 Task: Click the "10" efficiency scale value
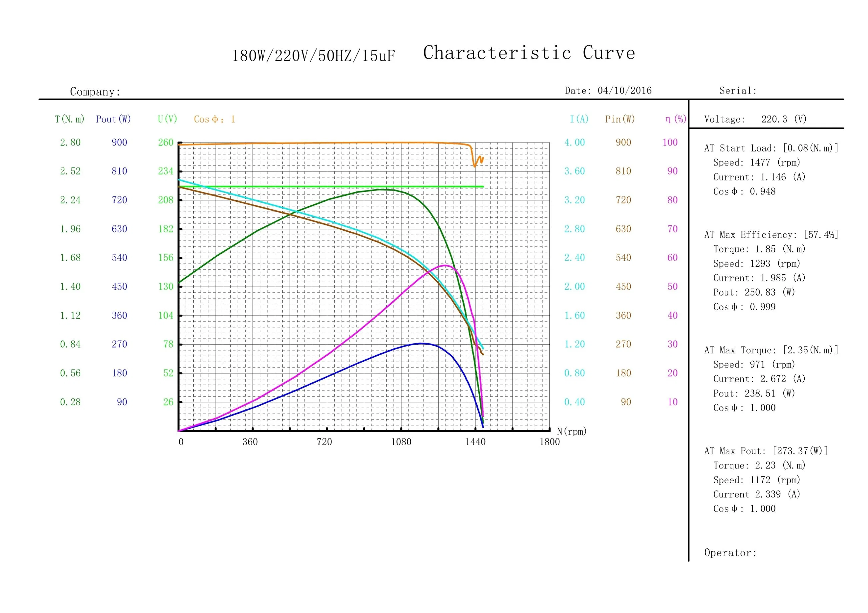click(672, 402)
